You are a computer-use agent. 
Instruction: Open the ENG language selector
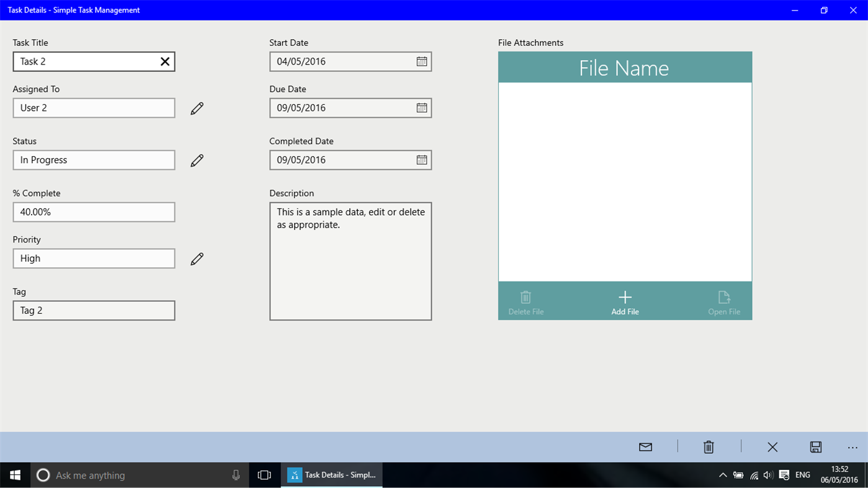point(802,475)
